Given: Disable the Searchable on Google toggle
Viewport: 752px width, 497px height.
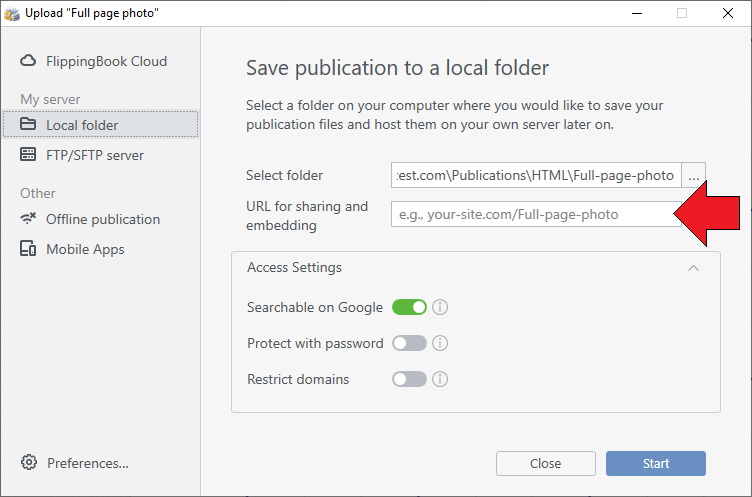Looking at the screenshot, I should (409, 307).
